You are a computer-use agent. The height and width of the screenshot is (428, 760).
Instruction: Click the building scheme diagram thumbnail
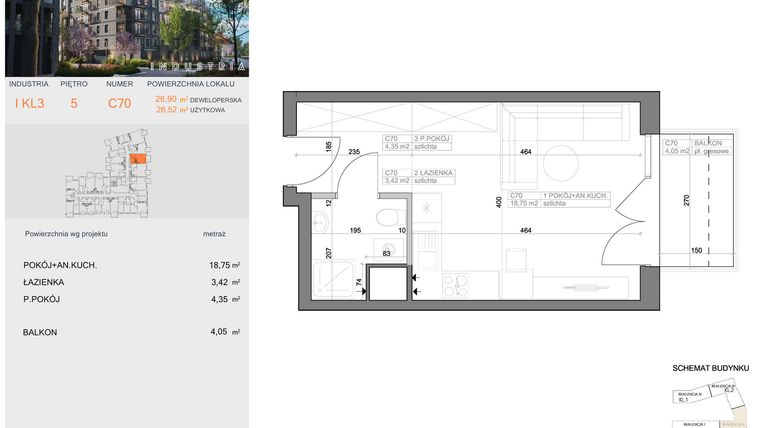[x=710, y=405]
